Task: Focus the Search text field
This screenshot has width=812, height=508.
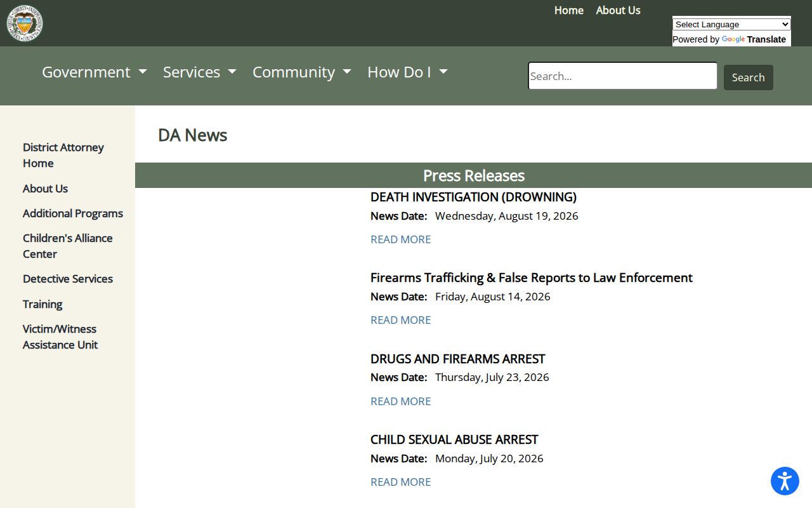Action: tap(622, 76)
